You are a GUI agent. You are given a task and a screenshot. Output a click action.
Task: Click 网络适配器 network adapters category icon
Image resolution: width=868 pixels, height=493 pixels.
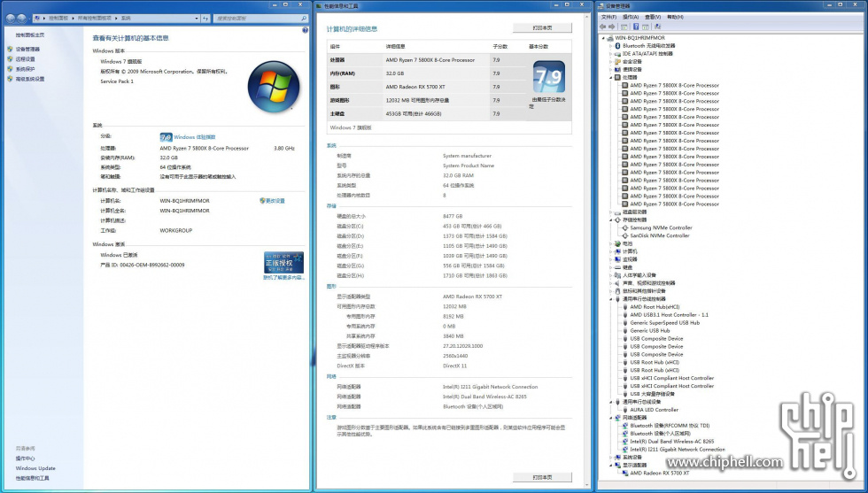tap(617, 418)
